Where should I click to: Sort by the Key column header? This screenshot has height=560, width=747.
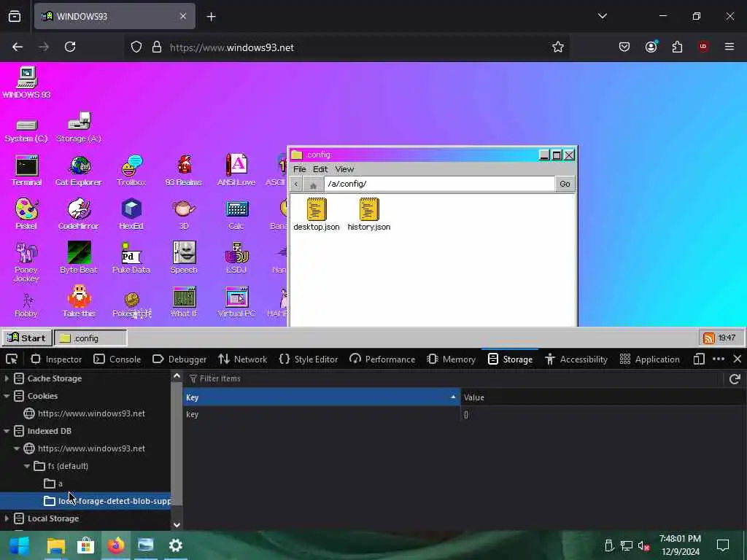coord(322,397)
